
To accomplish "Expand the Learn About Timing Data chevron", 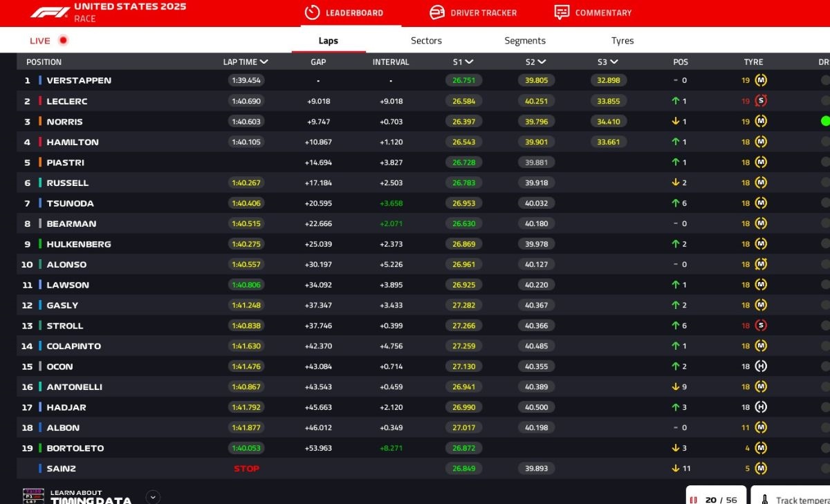I will tap(153, 496).
